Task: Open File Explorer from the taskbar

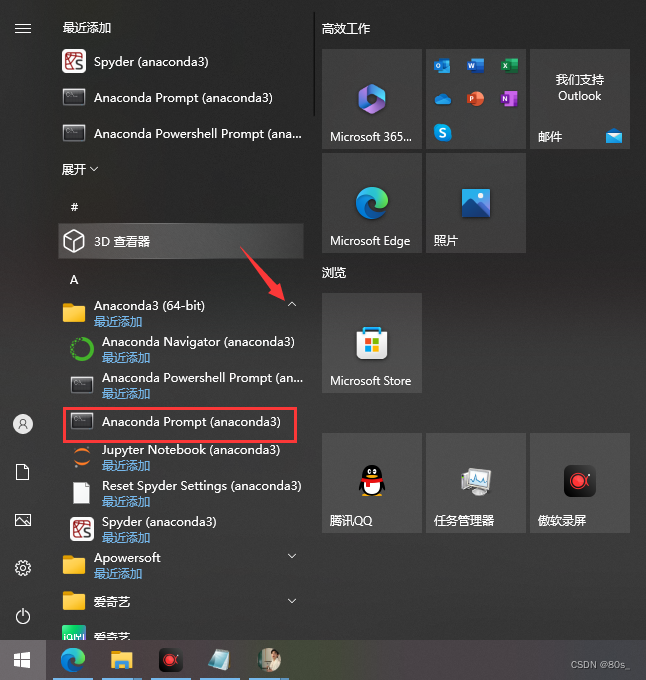Action: pos(122,660)
